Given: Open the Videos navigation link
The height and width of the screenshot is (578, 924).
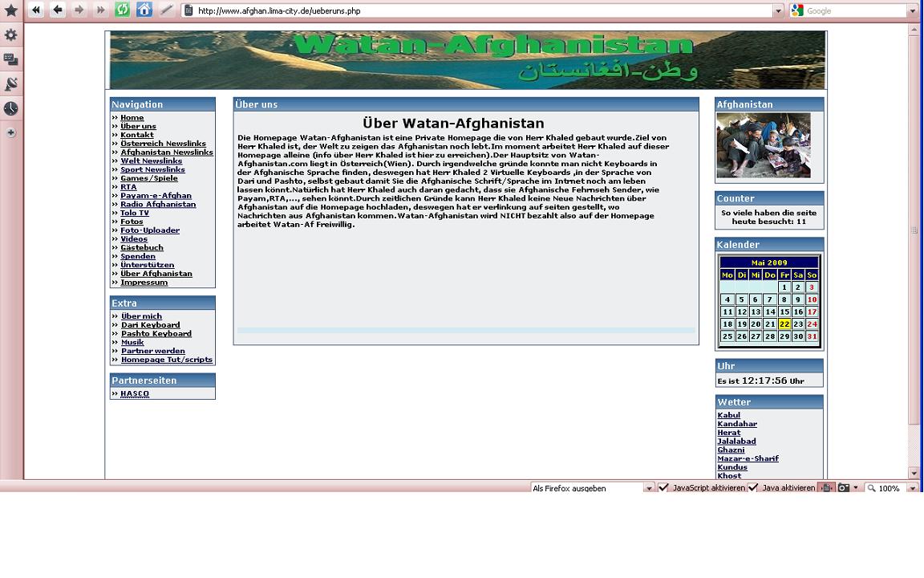Looking at the screenshot, I should [134, 239].
